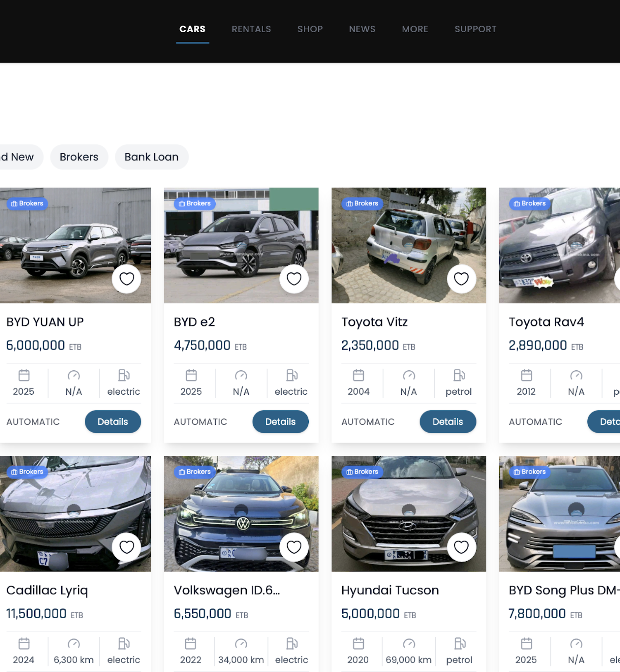Click the Brokers badge on Toyota Rav4
Screen dimensions: 620x672
[529, 203]
